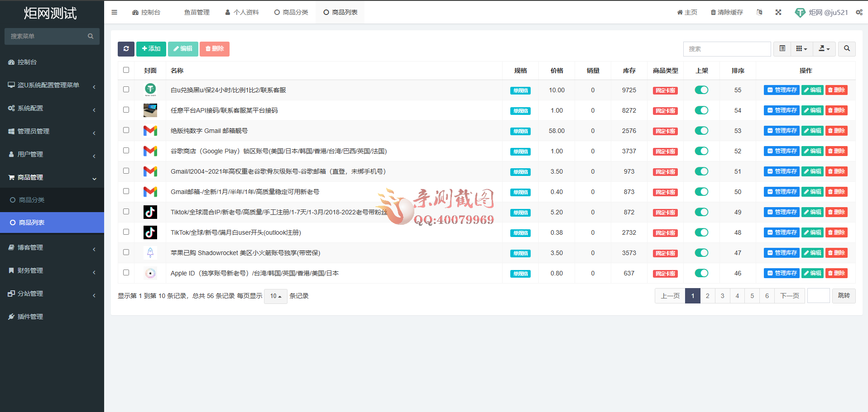Go to page 4 in the pagination
The image size is (868, 412).
pos(737,296)
